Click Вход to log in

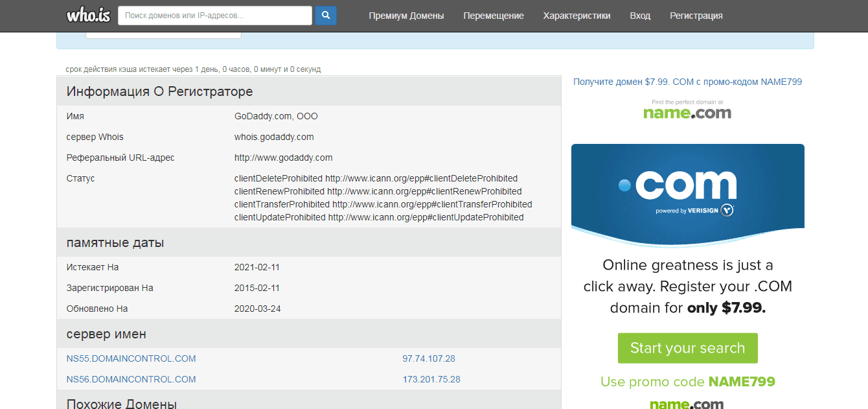click(640, 16)
